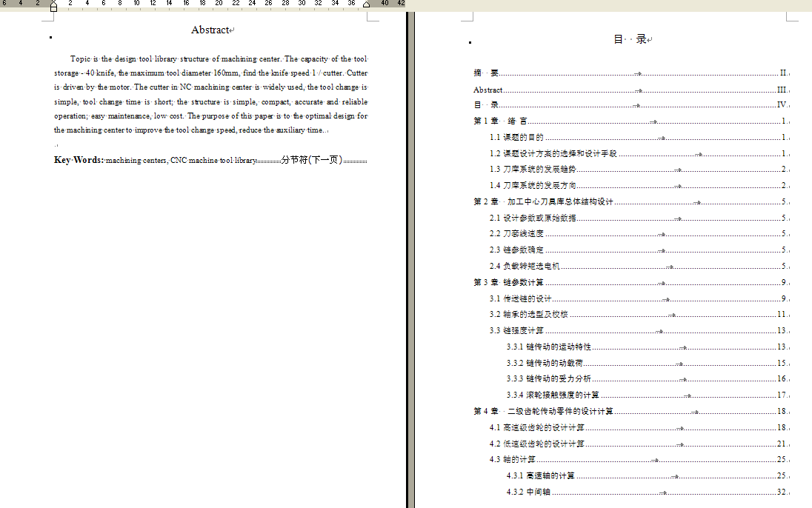Open the sub-entry "3.3.2 链传动的动载荷"
The height and width of the screenshot is (508, 812).
coord(648,363)
